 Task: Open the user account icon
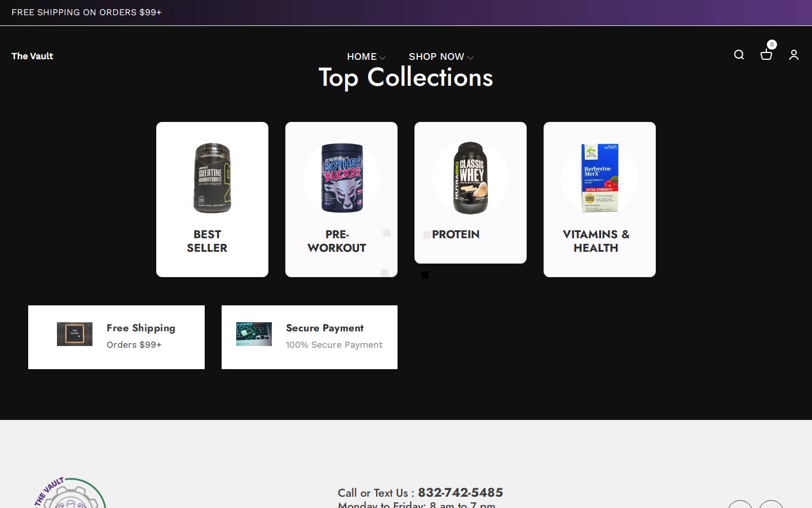[x=793, y=55]
